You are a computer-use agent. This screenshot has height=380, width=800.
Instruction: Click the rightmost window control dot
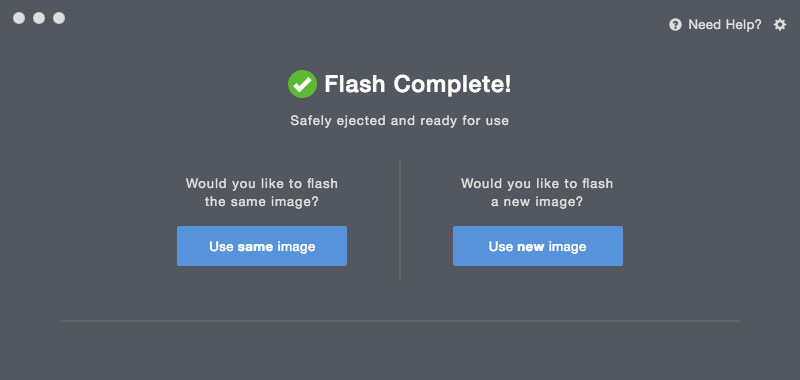click(x=59, y=18)
